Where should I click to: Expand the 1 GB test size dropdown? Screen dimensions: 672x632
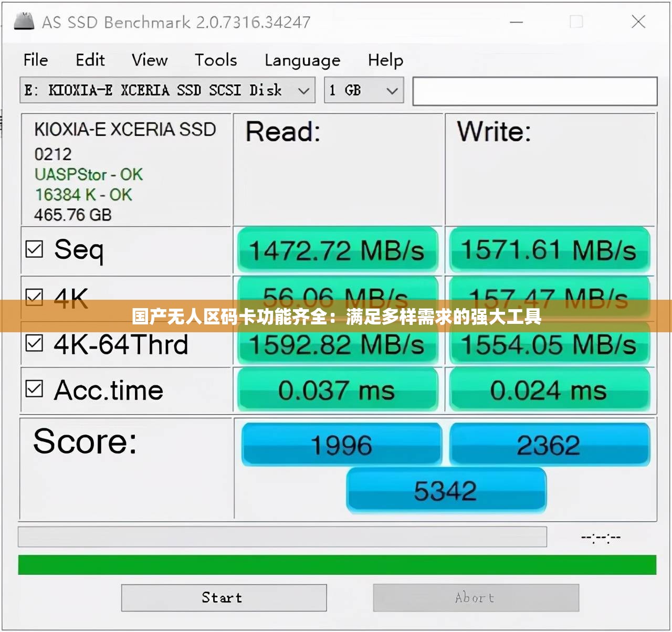point(363,90)
